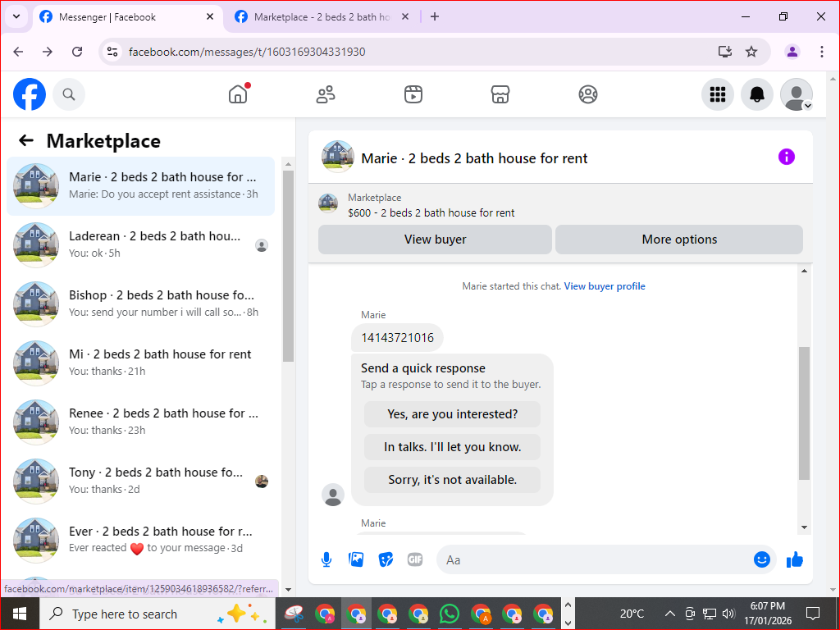Image resolution: width=840 pixels, height=630 pixels.
Task: Click Marie's avatar in conversation header
Action: [337, 157]
